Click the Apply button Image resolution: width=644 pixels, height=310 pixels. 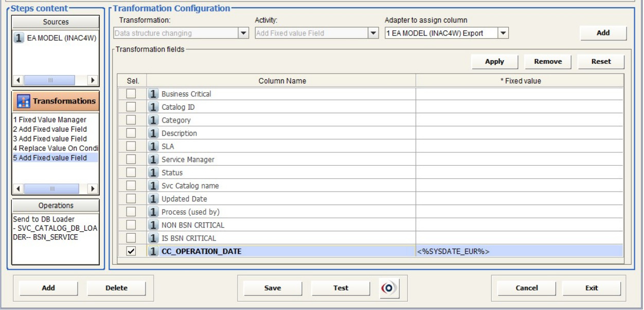point(495,61)
